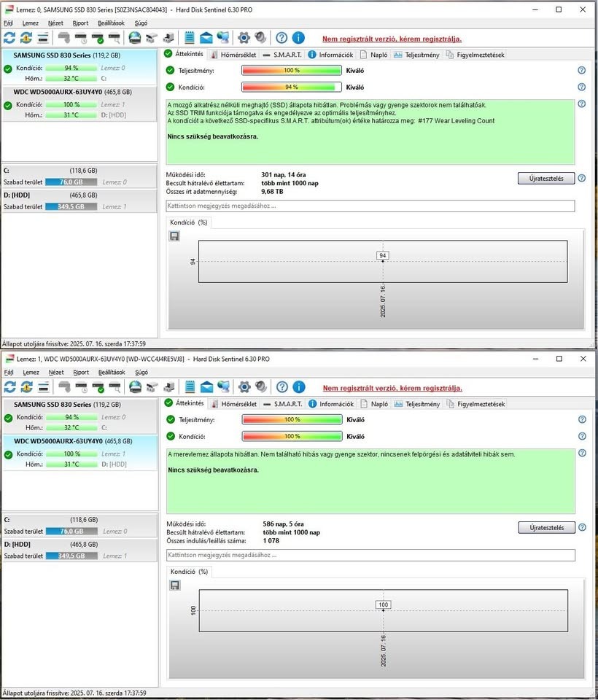Screen dimensions: 598x700
Task: Open settings gear icon in bottom window toolbar
Action: (244, 387)
